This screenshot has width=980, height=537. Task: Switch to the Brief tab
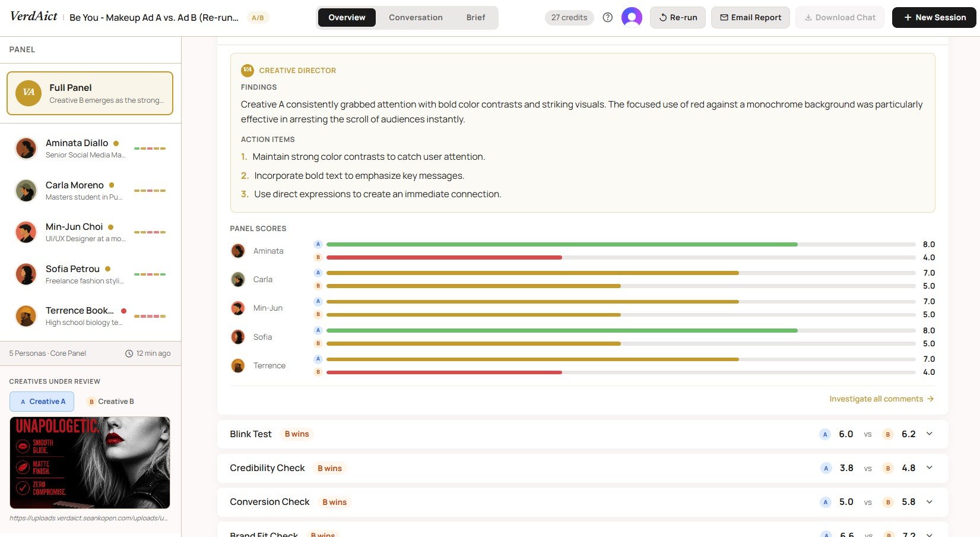pyautogui.click(x=475, y=18)
